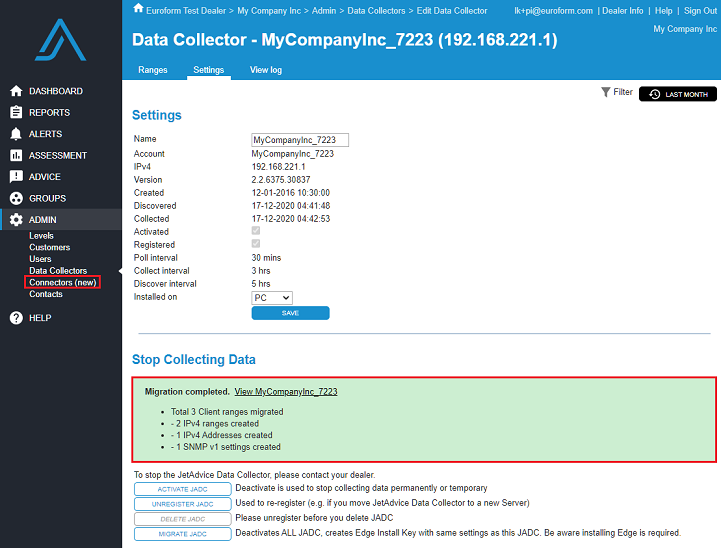Click the Account value MyCompanyInc_7223

coord(292,154)
